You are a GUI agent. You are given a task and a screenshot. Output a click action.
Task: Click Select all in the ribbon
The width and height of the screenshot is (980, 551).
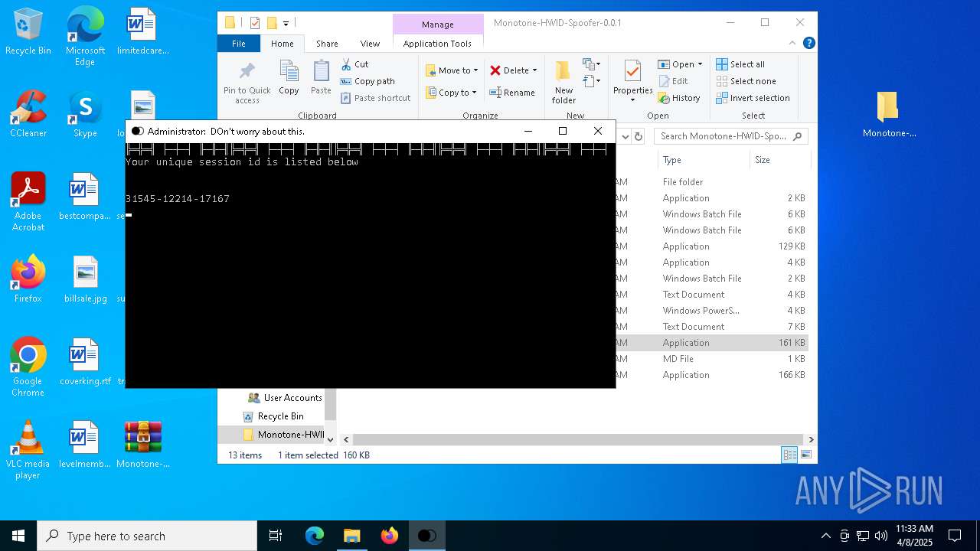coord(740,64)
